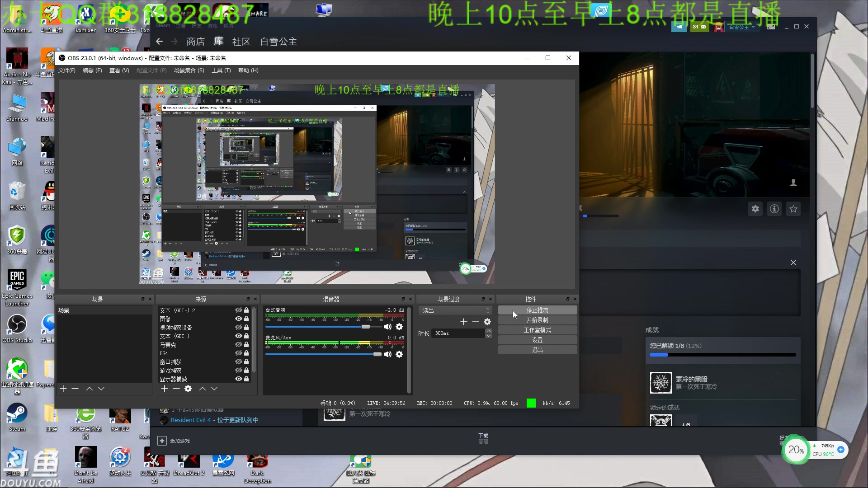Open the 麦克风/Aux audio settings gear

399,354
